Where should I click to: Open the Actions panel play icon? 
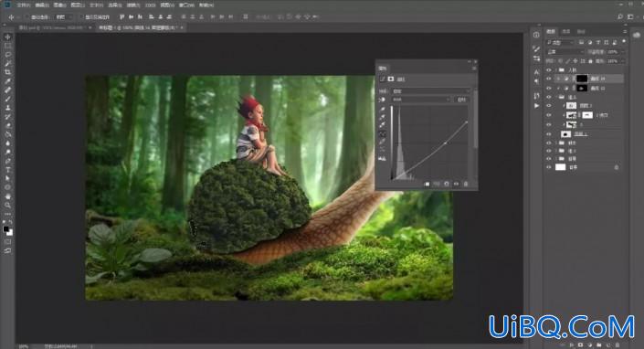536,105
